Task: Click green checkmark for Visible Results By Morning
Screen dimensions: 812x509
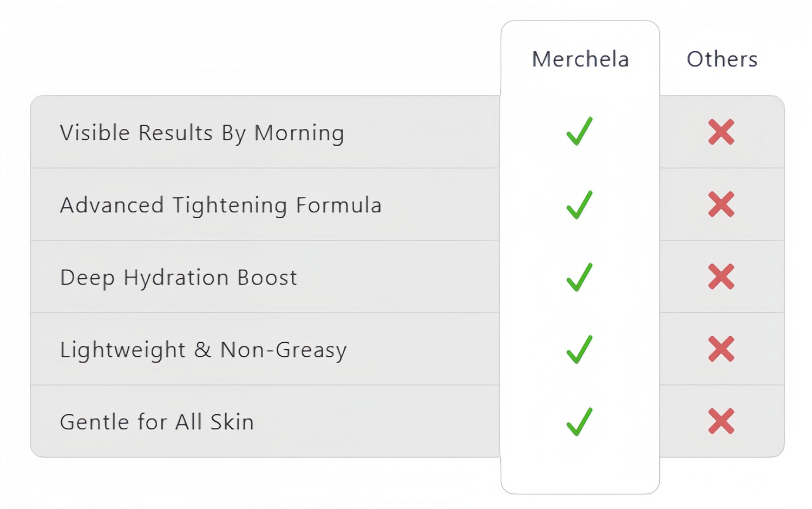Action: (579, 131)
